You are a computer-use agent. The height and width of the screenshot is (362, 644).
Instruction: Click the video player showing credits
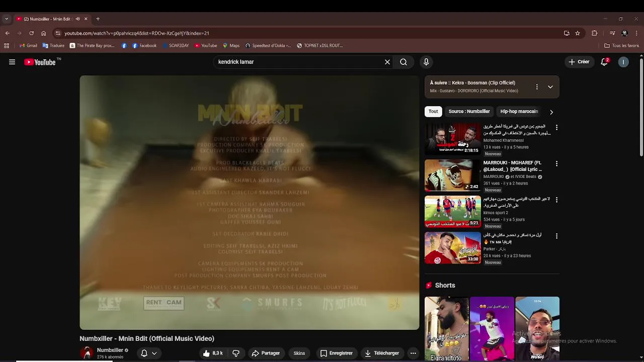249,203
